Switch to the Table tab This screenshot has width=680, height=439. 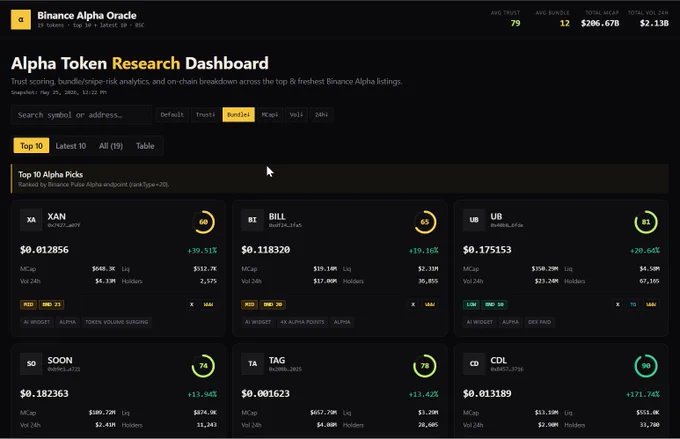tap(145, 146)
